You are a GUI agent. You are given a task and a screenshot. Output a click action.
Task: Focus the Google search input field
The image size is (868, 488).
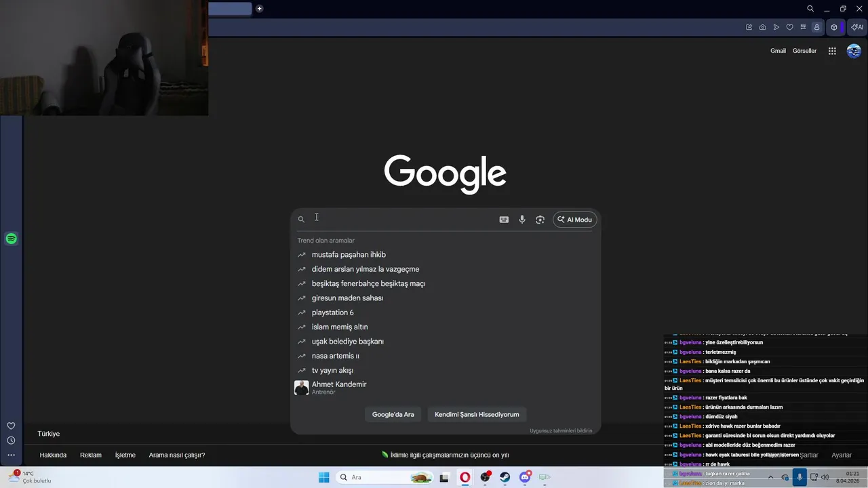(x=400, y=220)
